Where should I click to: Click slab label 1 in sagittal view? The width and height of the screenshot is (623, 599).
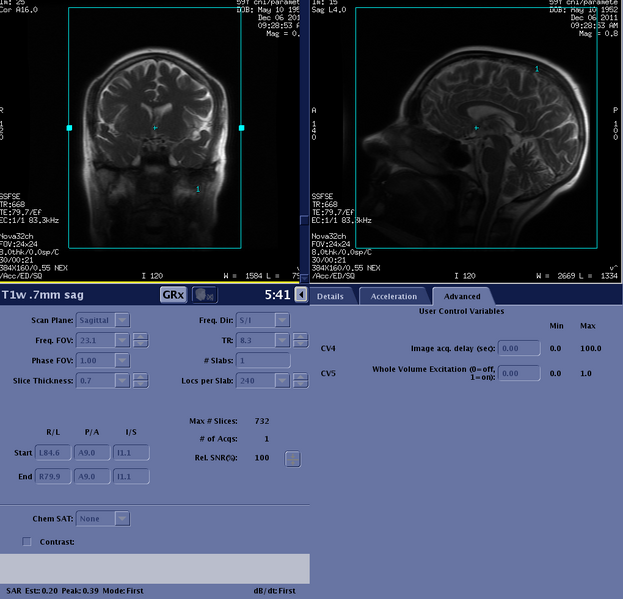coord(537,69)
